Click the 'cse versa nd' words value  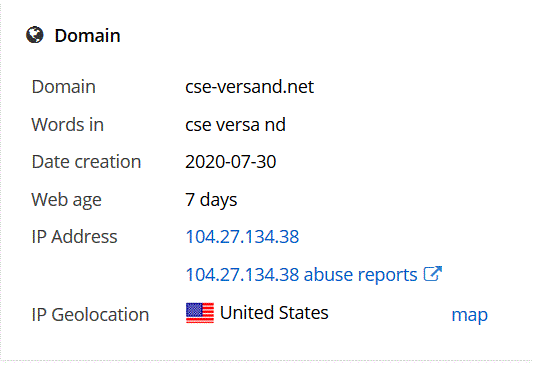tap(235, 124)
